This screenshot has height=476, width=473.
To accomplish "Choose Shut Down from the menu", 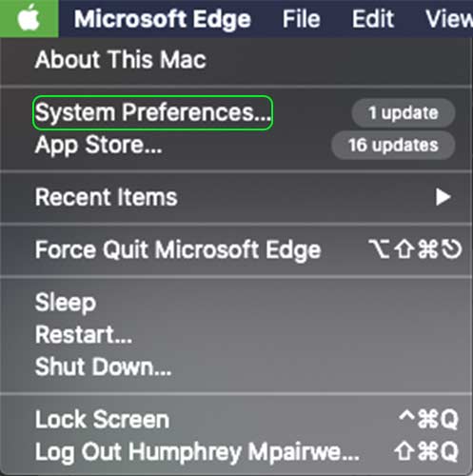I will click(x=103, y=367).
